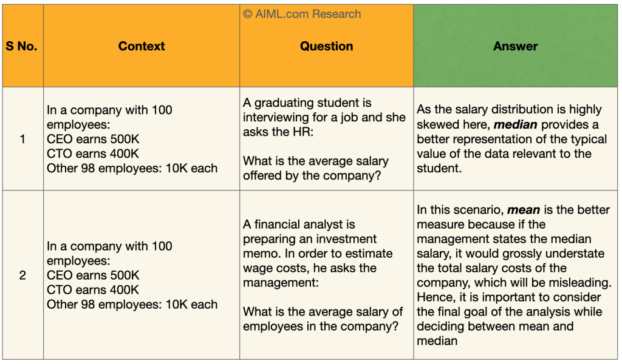Click the bold word median

(x=515, y=124)
